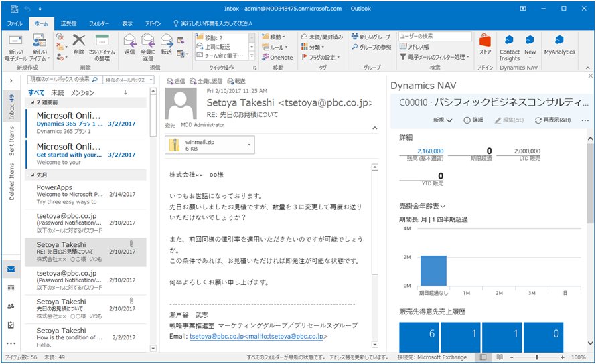Show すべて messages filter
The image size is (596, 364).
click(36, 92)
